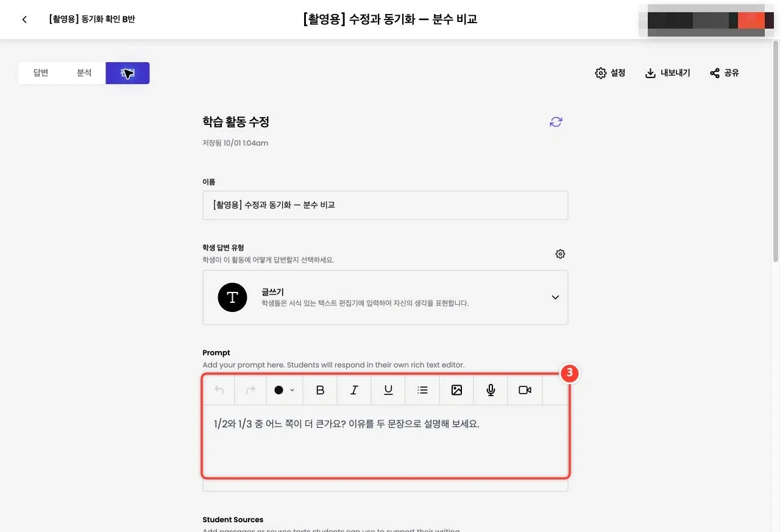This screenshot has width=780, height=532.
Task: Click the sync refresh icon beside 학습 활동 수정
Action: tap(556, 122)
